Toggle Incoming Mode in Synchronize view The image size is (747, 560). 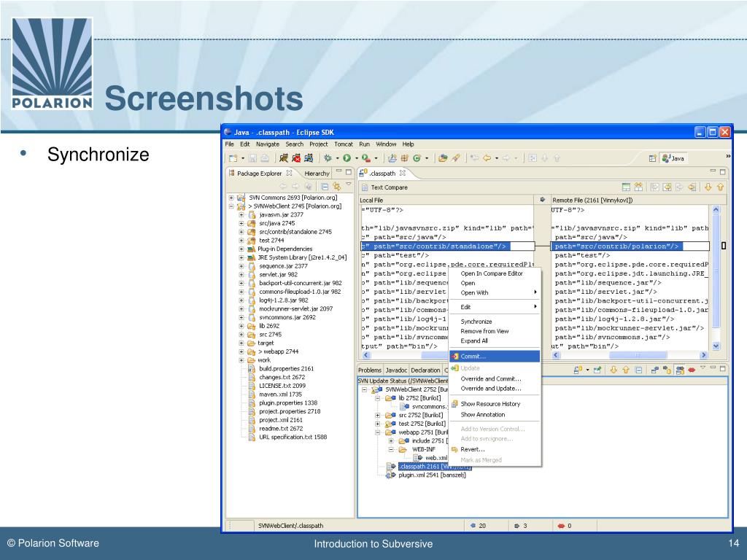coord(654,370)
